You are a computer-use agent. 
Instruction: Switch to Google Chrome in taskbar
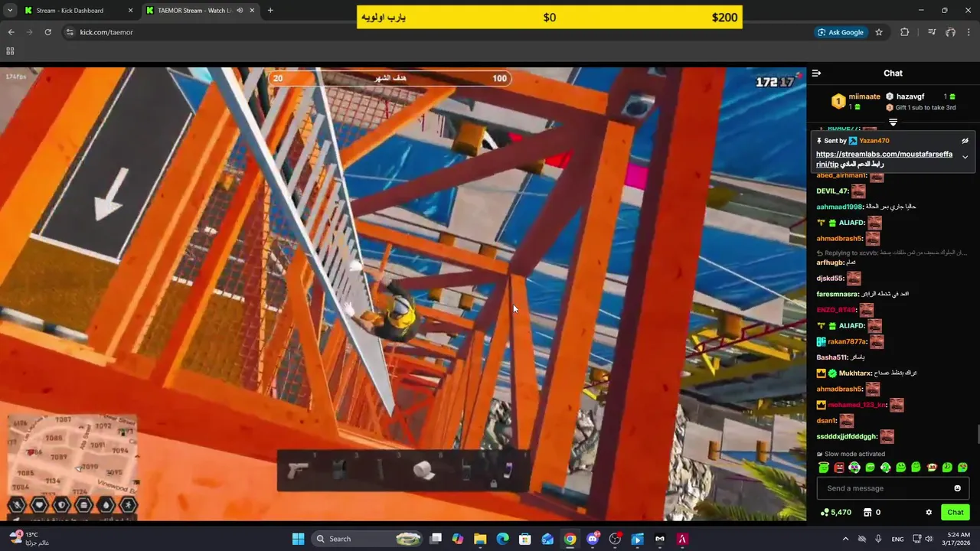click(570, 539)
